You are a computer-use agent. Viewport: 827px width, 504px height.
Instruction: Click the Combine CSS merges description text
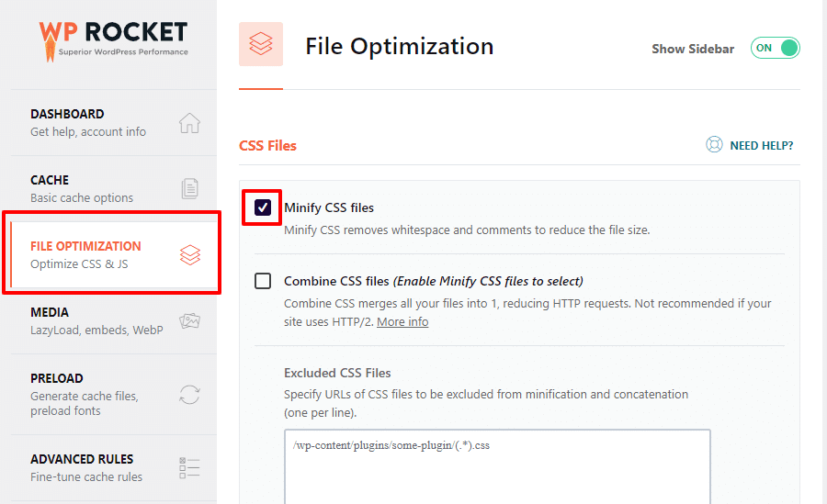pyautogui.click(x=527, y=312)
